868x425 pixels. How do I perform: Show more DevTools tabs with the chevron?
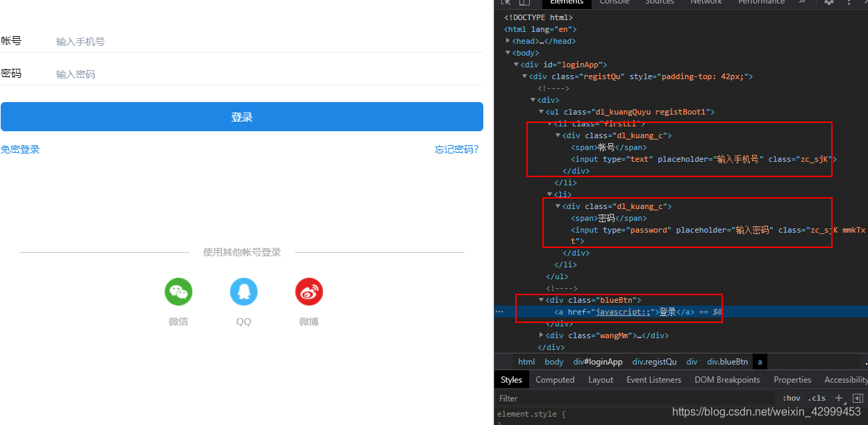pos(803,2)
